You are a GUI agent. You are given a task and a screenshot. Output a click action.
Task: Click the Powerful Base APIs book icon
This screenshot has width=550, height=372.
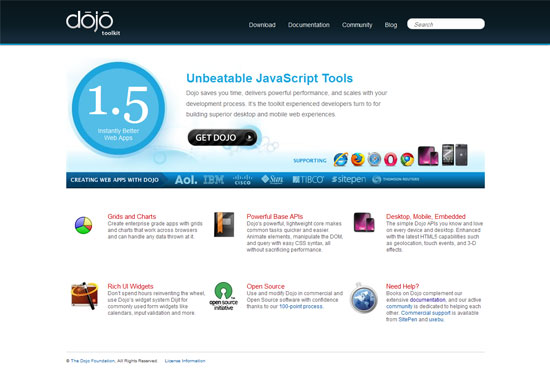224,224
